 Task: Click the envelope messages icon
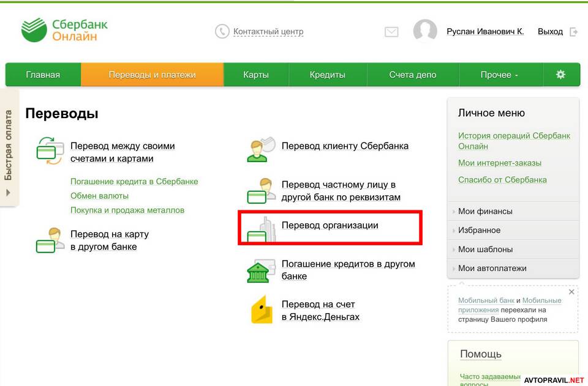(391, 32)
